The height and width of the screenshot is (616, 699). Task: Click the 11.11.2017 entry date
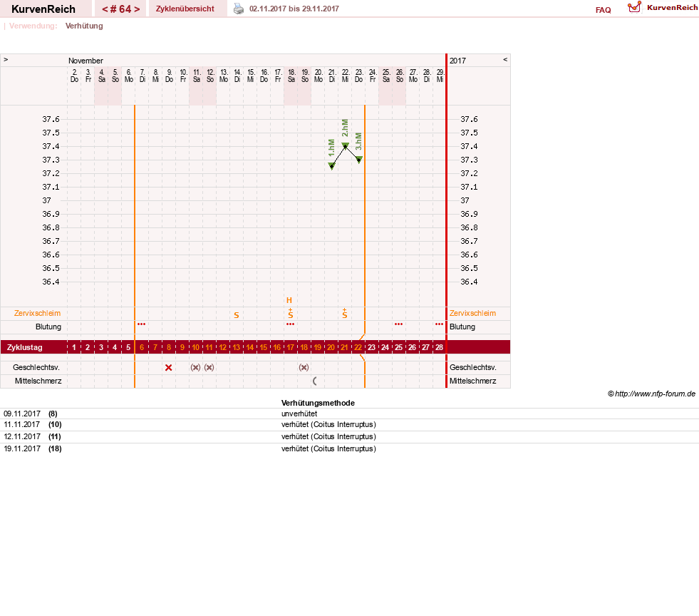[22, 425]
